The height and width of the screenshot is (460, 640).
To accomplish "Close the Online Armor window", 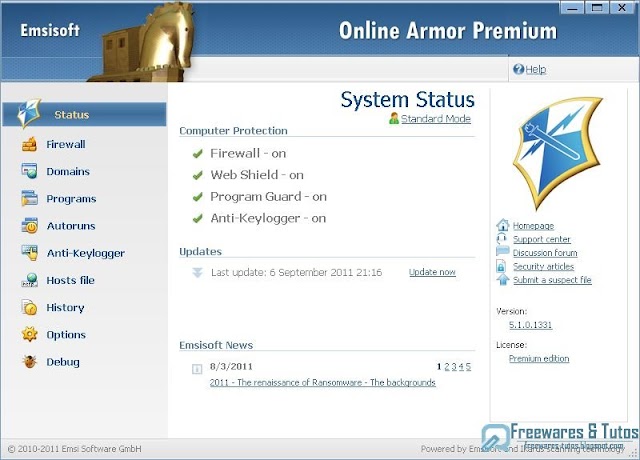I will pos(622,8).
